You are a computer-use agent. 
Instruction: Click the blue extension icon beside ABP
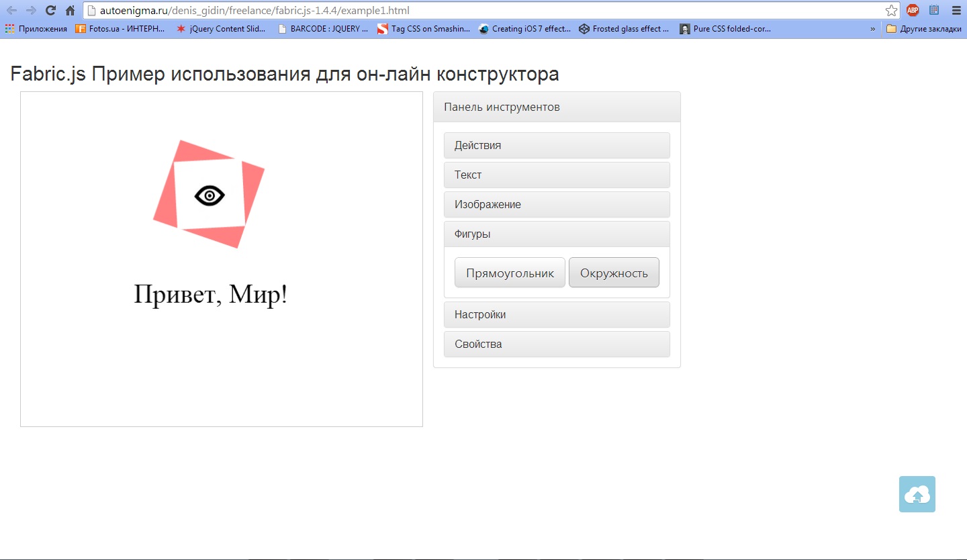(934, 10)
